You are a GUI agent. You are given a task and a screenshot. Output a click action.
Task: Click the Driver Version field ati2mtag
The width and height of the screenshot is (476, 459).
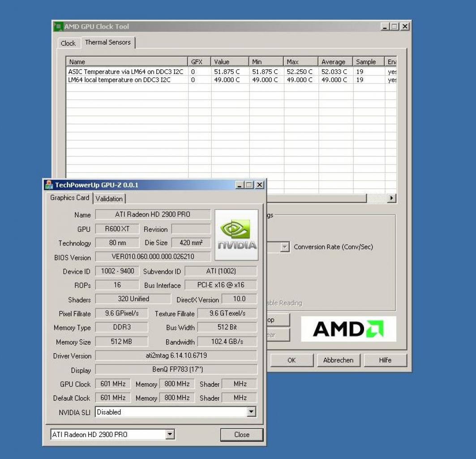tap(176, 355)
